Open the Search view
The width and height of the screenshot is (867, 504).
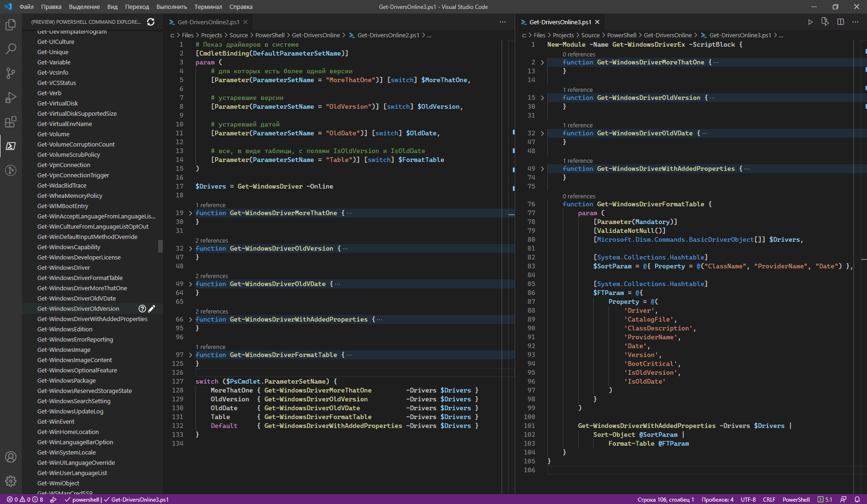pyautogui.click(x=11, y=49)
